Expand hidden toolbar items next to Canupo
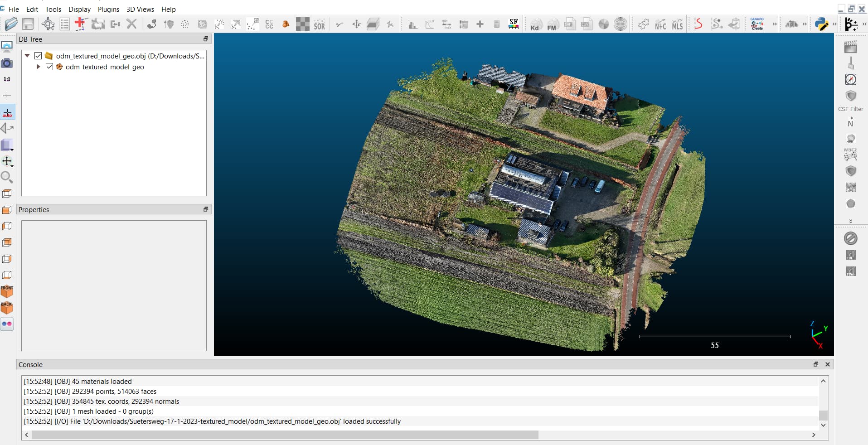This screenshot has width=868, height=445. (x=775, y=24)
